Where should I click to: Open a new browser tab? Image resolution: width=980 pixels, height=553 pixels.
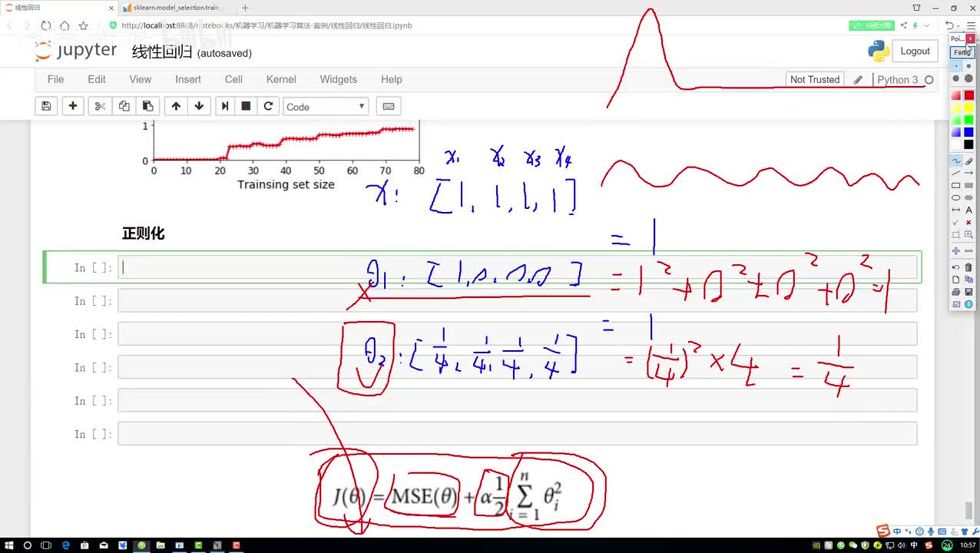point(246,8)
